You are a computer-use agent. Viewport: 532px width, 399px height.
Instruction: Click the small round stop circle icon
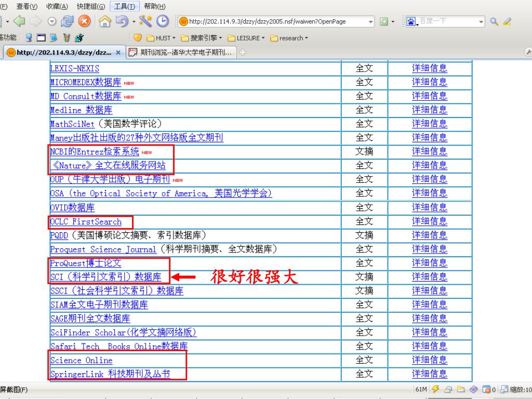coord(51,22)
